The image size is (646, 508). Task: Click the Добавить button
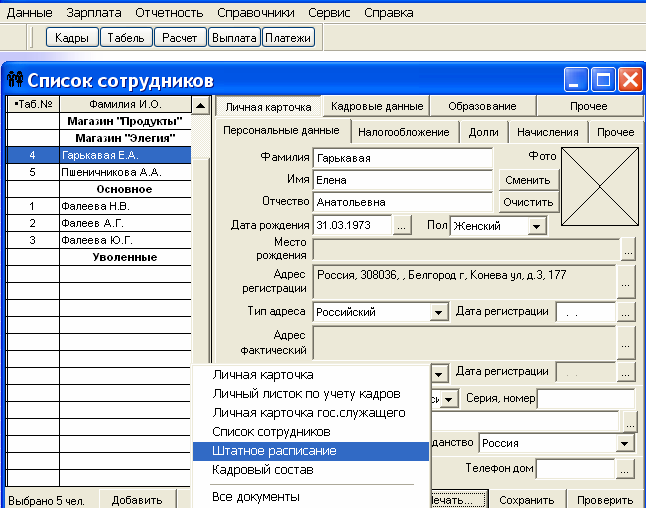(x=137, y=500)
